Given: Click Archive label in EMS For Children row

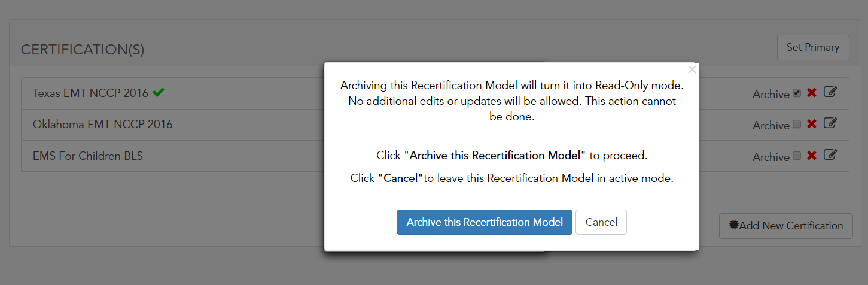Looking at the screenshot, I should (x=771, y=157).
